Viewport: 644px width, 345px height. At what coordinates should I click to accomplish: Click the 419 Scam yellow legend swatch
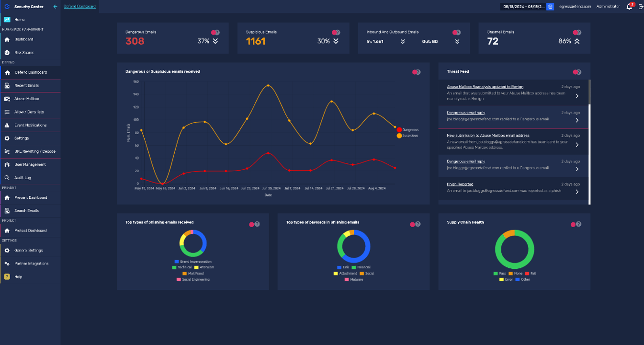pyautogui.click(x=196, y=267)
